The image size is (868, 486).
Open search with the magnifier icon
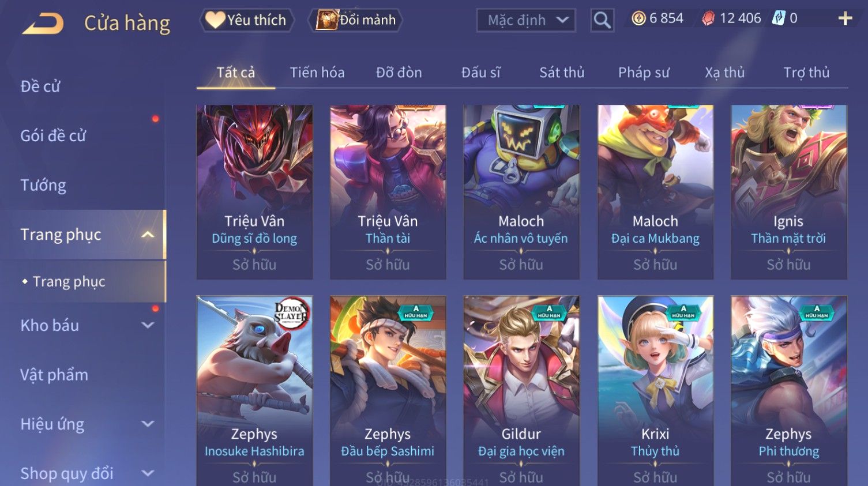pos(602,20)
